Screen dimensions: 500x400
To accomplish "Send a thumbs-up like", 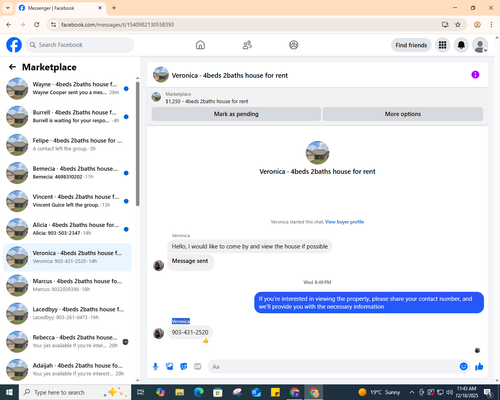I will [479, 367].
